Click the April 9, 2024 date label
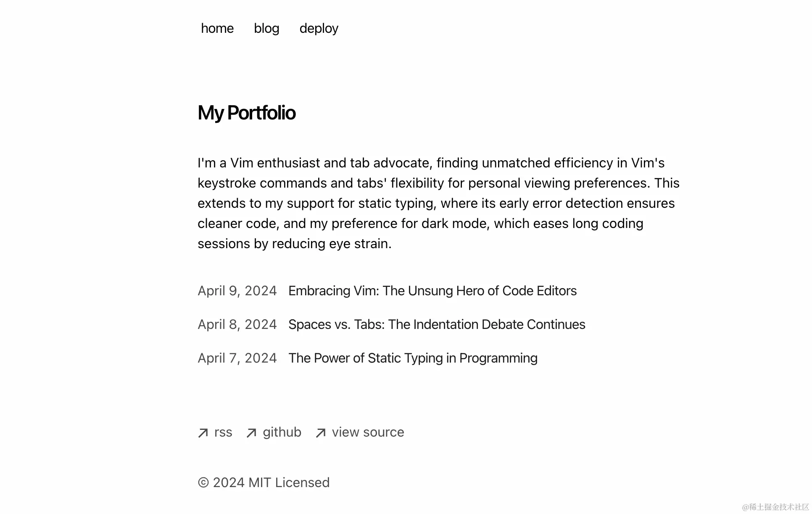Image resolution: width=812 pixels, height=514 pixels. click(x=237, y=291)
